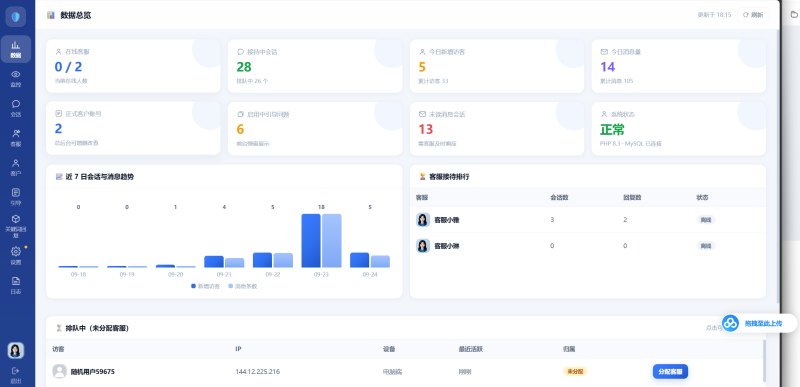Click visitor name 随机用户59675
The image size is (800, 387).
(x=92, y=372)
